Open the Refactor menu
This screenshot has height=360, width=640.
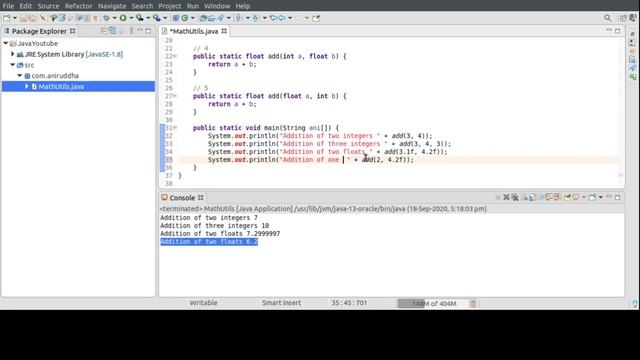(79, 6)
